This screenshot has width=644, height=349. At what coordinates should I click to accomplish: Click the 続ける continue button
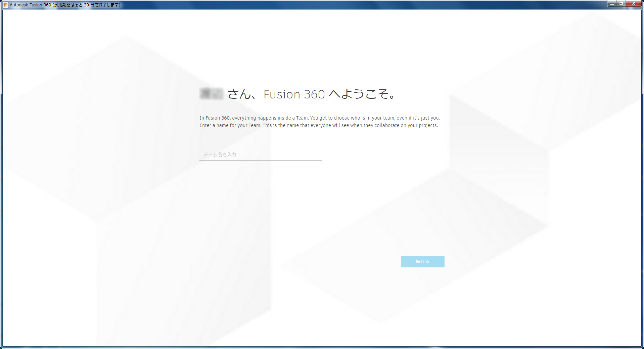coord(422,262)
